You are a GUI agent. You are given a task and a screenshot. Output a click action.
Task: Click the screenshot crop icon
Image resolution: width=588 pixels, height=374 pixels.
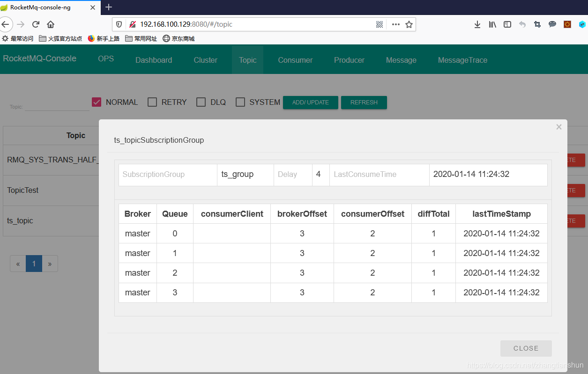point(537,24)
